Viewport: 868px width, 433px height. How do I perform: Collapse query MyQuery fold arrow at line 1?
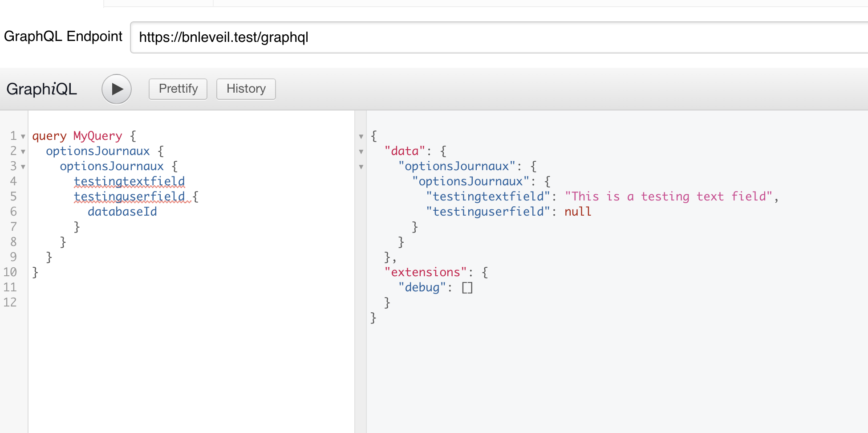point(23,136)
